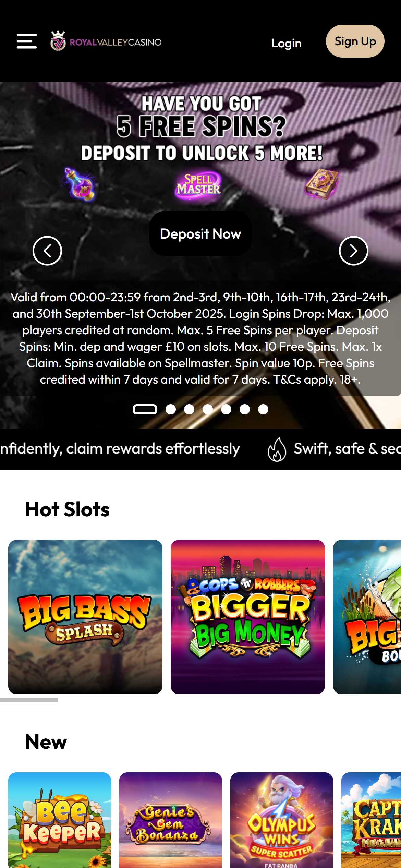
Task: Select the fourth carousel dot
Action: [x=208, y=409]
